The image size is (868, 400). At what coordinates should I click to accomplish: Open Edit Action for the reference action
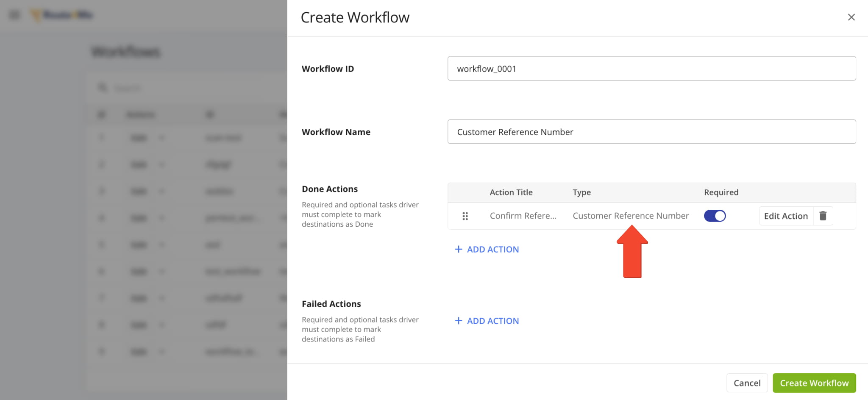pyautogui.click(x=785, y=216)
